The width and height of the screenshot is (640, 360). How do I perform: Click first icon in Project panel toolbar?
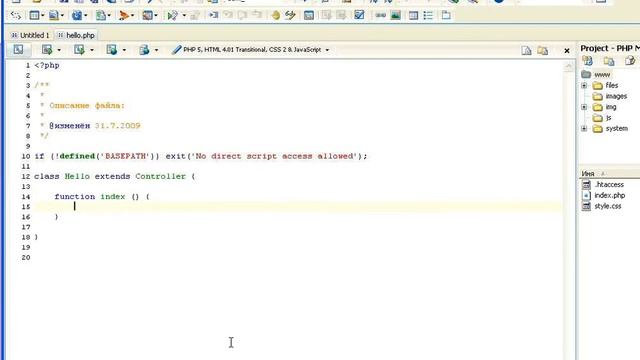[587, 61]
